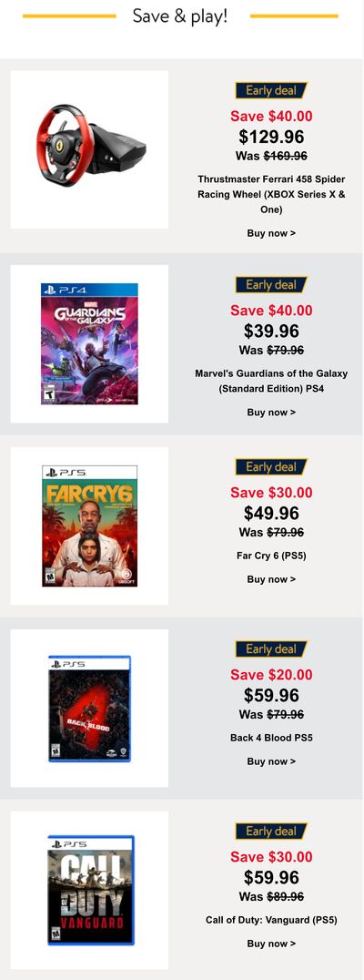Select the Marvel's Guardians of the Galaxy title
The image size is (364, 980).
tap(271, 382)
